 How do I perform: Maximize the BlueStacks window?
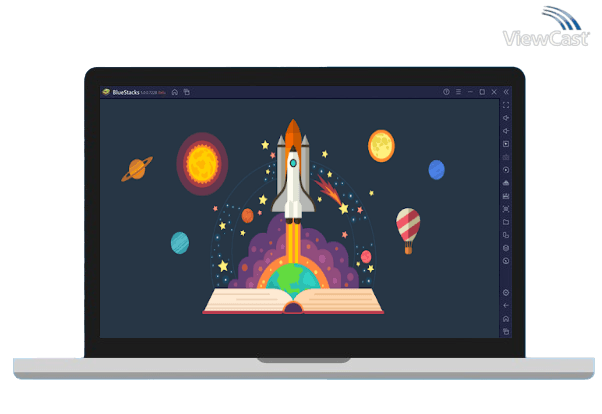[482, 92]
